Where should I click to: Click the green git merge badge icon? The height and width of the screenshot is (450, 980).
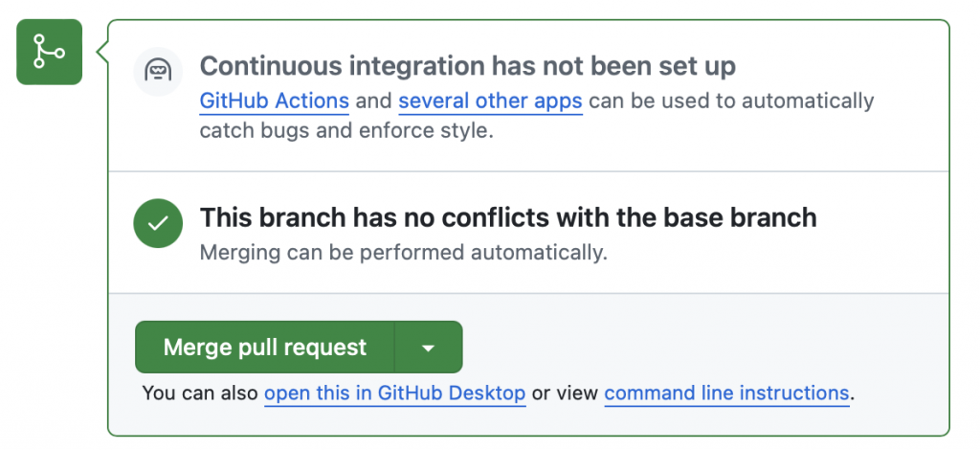pos(50,52)
